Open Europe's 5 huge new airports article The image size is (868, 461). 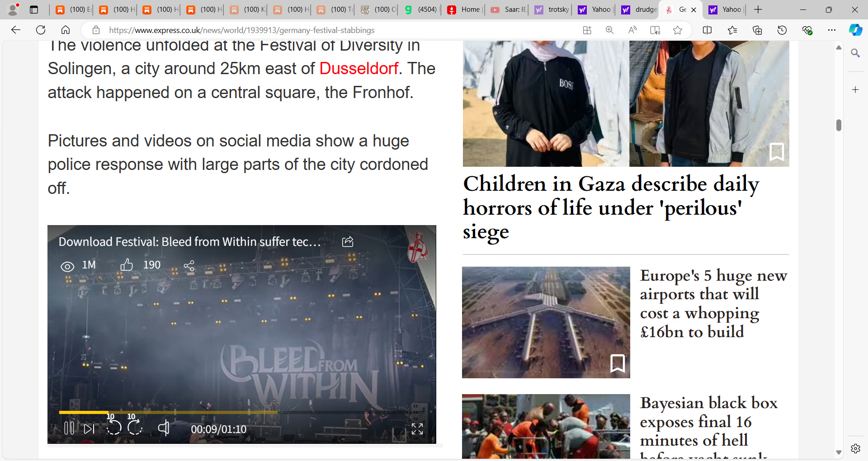[x=713, y=304]
